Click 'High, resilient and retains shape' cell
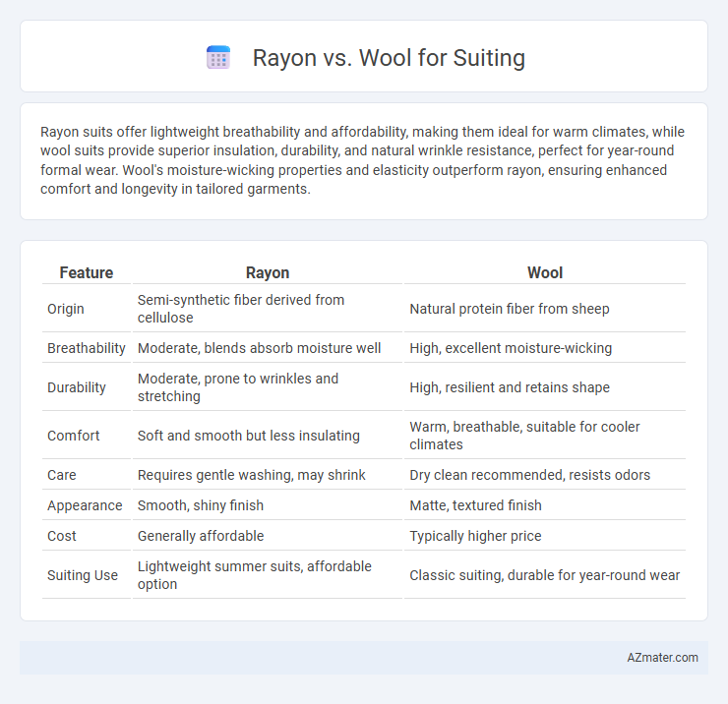The height and width of the screenshot is (704, 728). (545, 387)
